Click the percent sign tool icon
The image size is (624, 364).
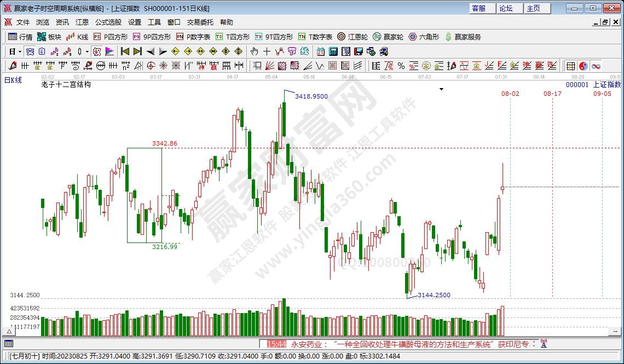pyautogui.click(x=401, y=66)
